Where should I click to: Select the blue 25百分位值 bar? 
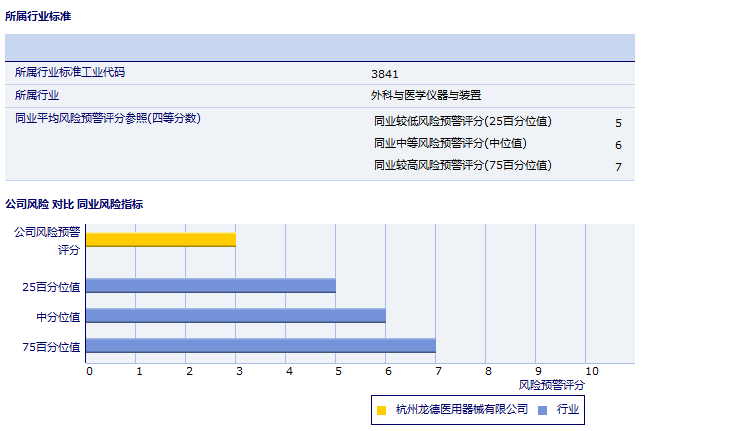(210, 285)
